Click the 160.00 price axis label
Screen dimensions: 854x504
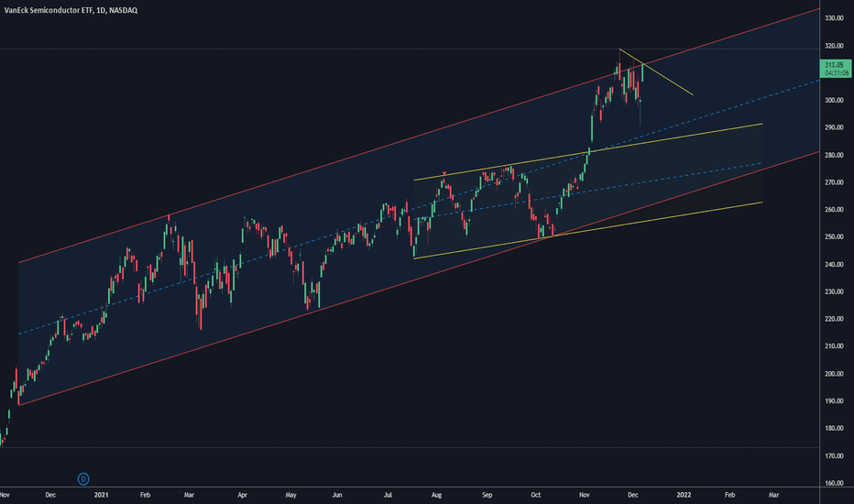834,483
